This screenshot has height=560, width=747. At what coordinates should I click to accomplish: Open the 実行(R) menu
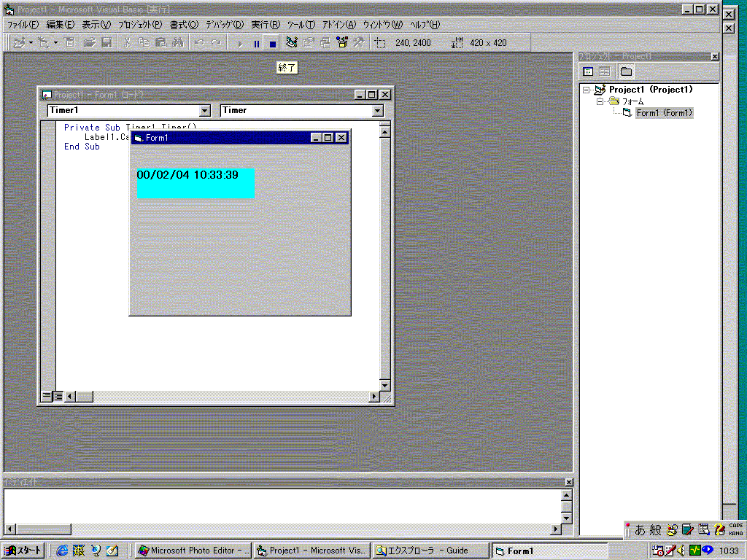[266, 25]
